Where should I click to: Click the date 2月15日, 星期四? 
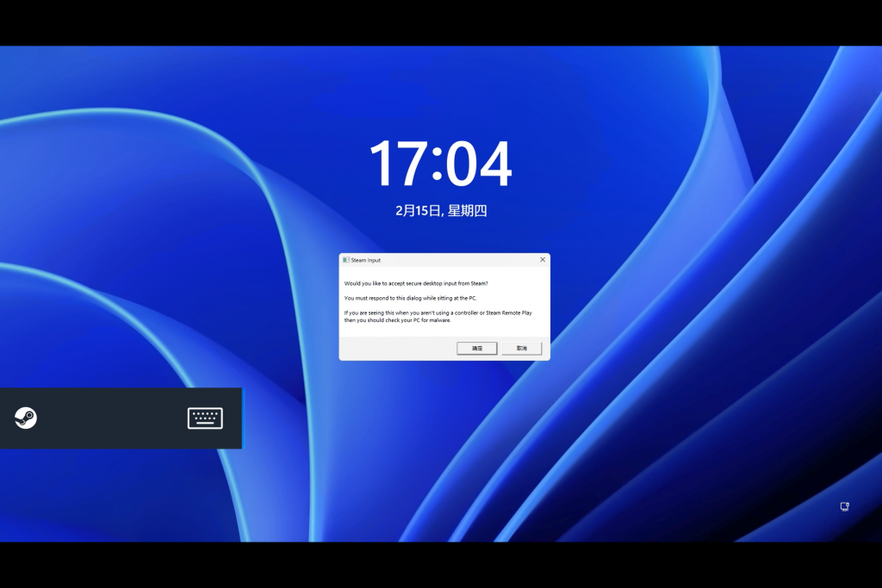pos(441,210)
